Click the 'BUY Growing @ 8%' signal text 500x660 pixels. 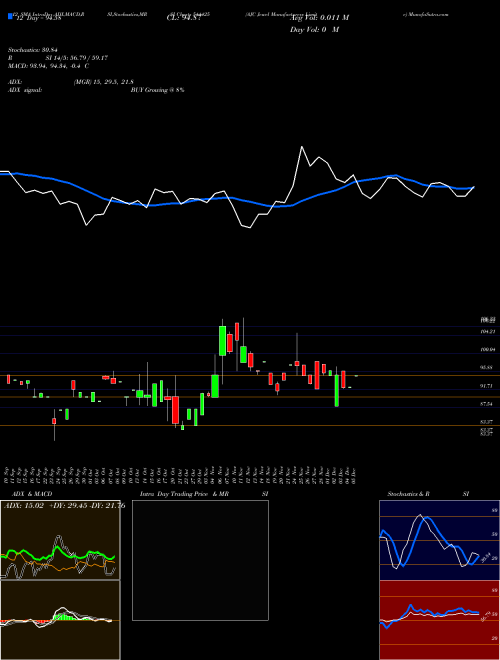(157, 90)
